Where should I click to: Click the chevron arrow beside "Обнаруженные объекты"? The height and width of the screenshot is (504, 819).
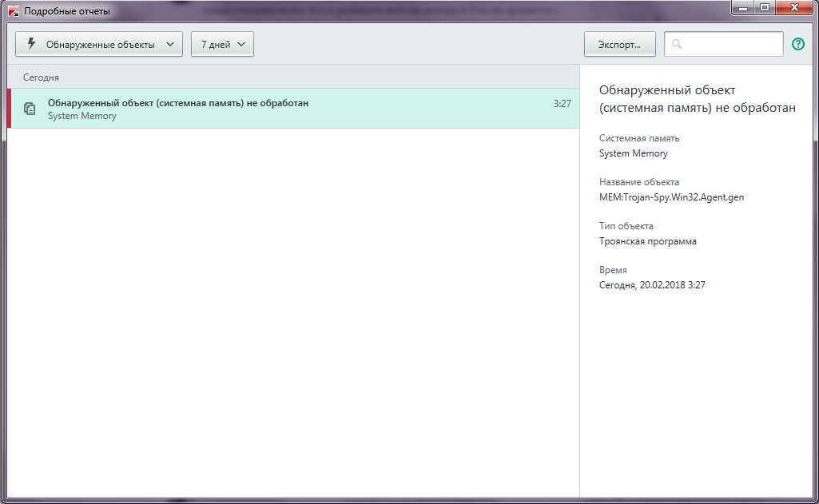coord(169,45)
